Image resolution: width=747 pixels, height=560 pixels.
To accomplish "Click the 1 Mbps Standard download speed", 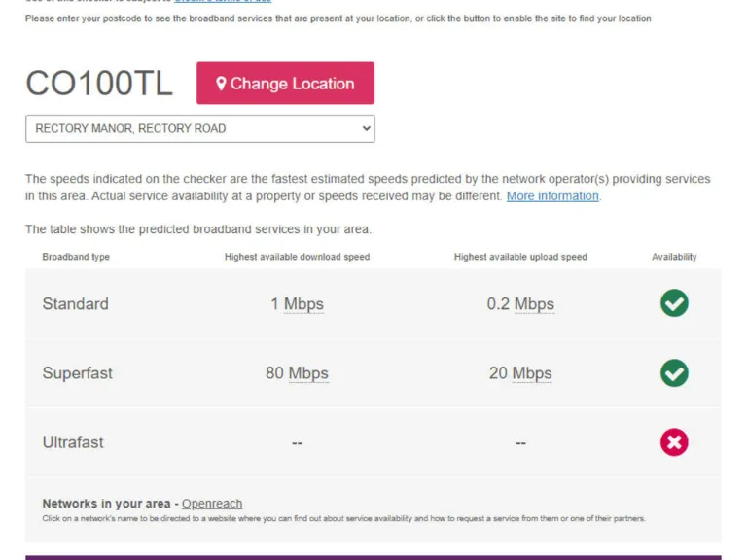I will point(297,304).
